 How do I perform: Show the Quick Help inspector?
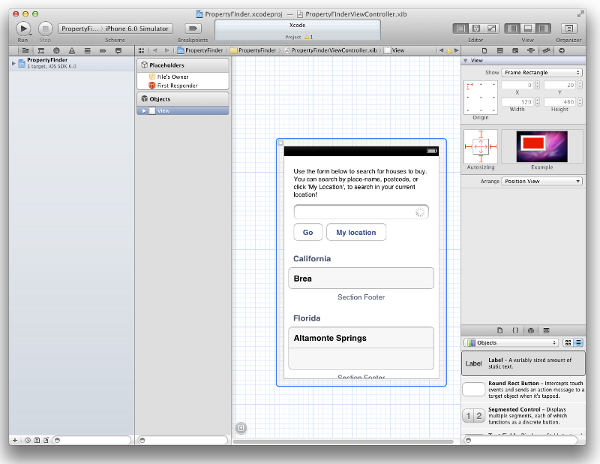click(x=500, y=50)
